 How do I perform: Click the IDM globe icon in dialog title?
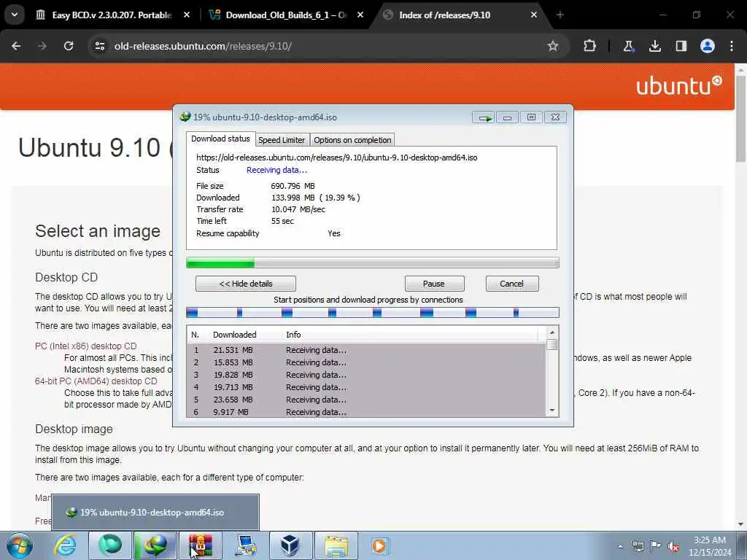click(185, 117)
